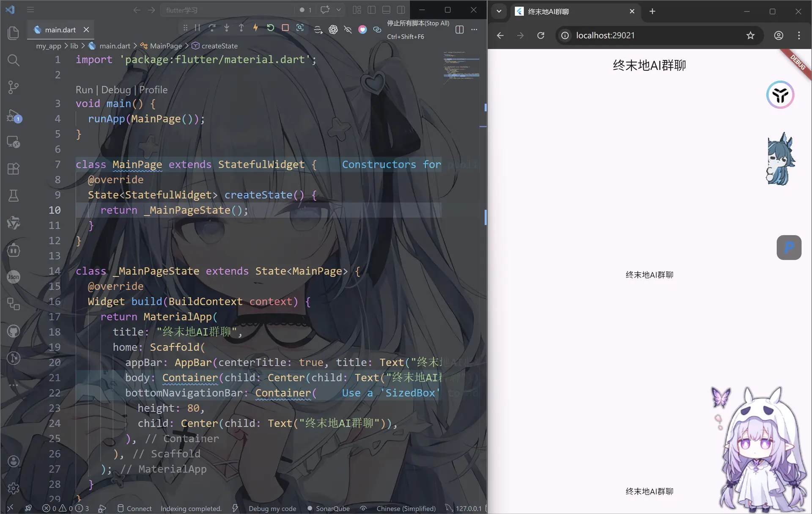Open the Source Control view
This screenshot has width=812, height=514.
(14, 87)
